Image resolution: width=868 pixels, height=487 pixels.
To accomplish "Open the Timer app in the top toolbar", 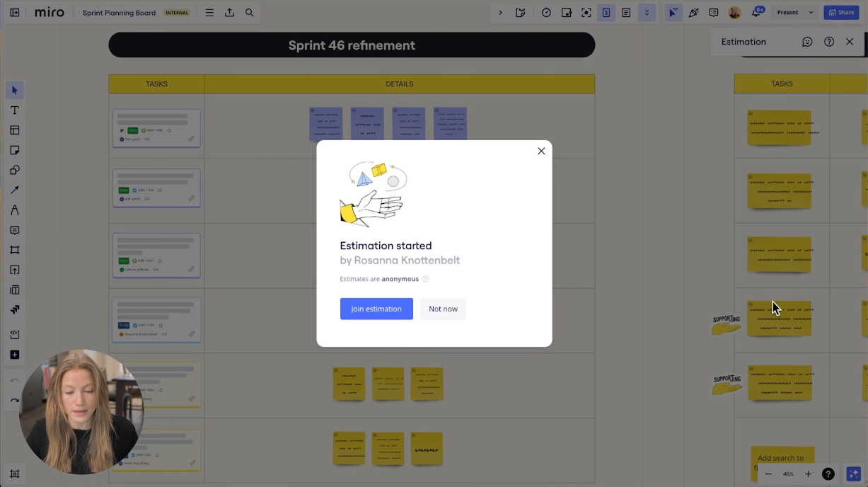I will pos(546,13).
